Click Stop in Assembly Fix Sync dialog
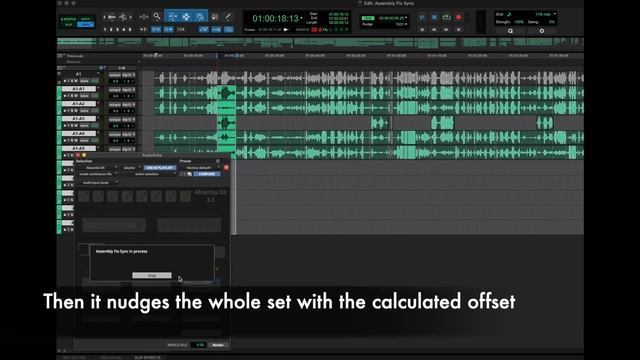The image size is (640, 360). coord(152,276)
